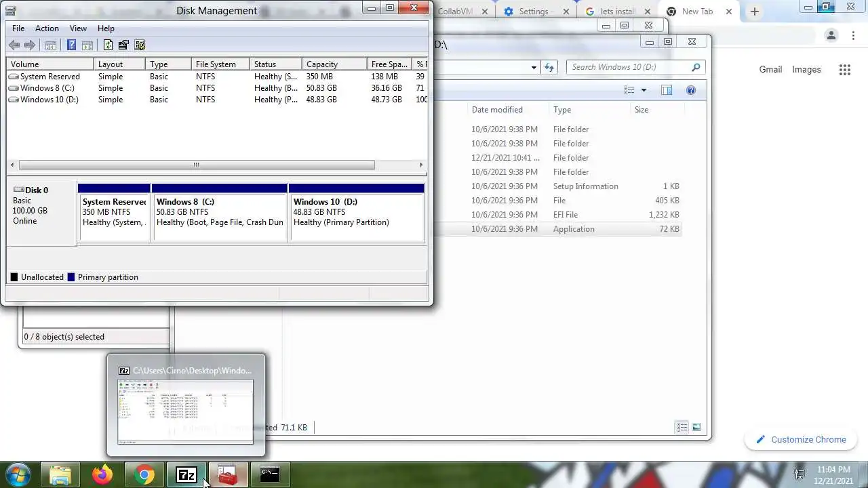Click the 7-Zip window preview thumbnail
Image resolution: width=868 pixels, height=488 pixels.
coord(186,412)
